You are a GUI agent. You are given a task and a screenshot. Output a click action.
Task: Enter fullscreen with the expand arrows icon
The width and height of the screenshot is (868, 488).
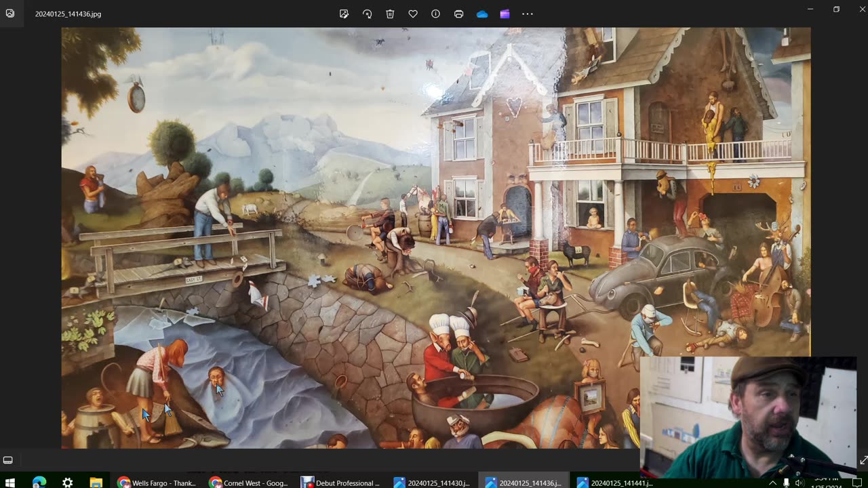(x=863, y=461)
